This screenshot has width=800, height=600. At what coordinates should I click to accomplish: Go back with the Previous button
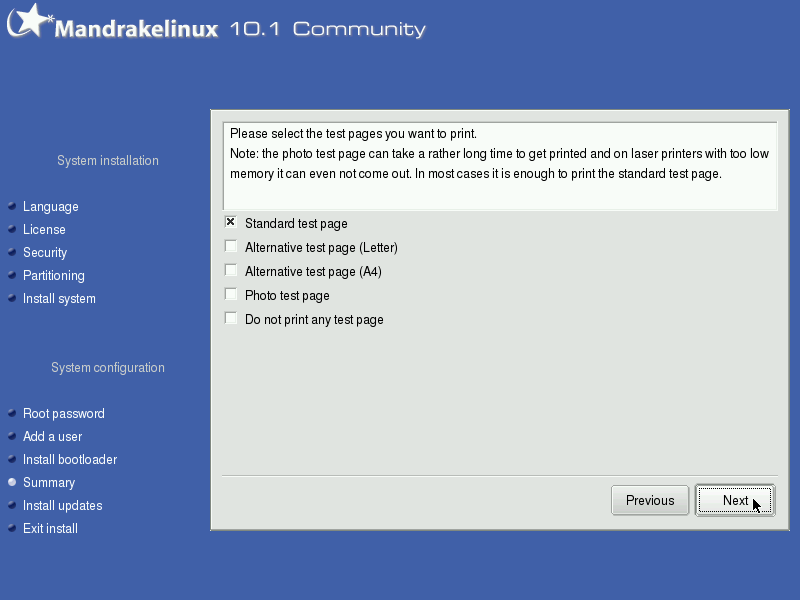(650, 501)
